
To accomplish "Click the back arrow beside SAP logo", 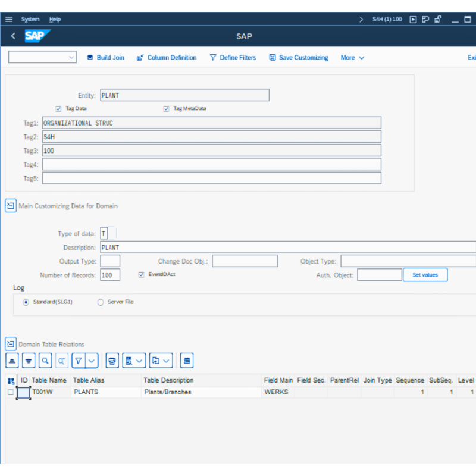I will click(x=13, y=36).
